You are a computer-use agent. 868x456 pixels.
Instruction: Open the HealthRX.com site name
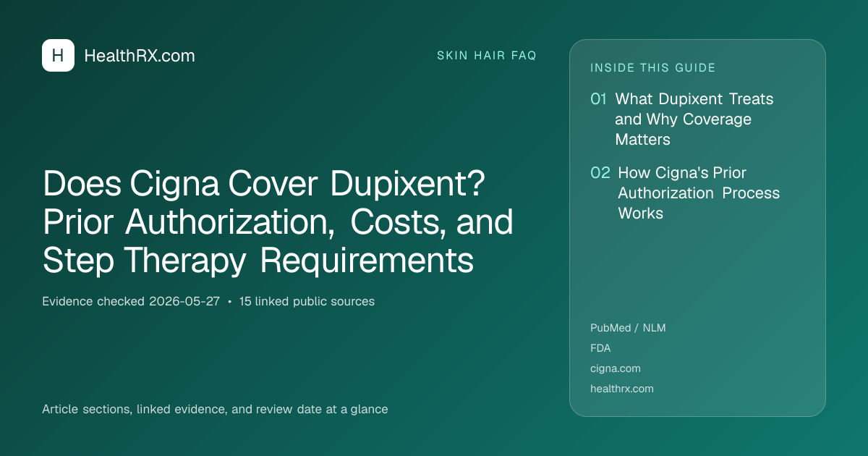click(140, 56)
